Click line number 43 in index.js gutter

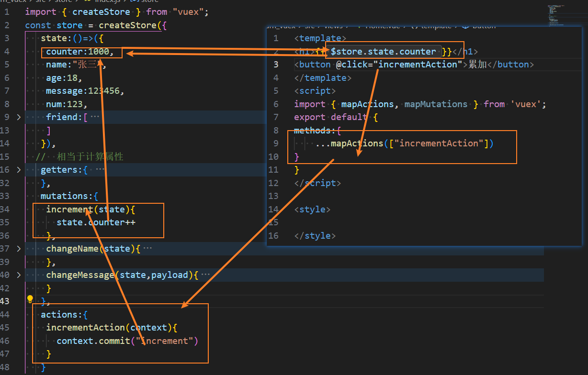[x=4, y=301]
